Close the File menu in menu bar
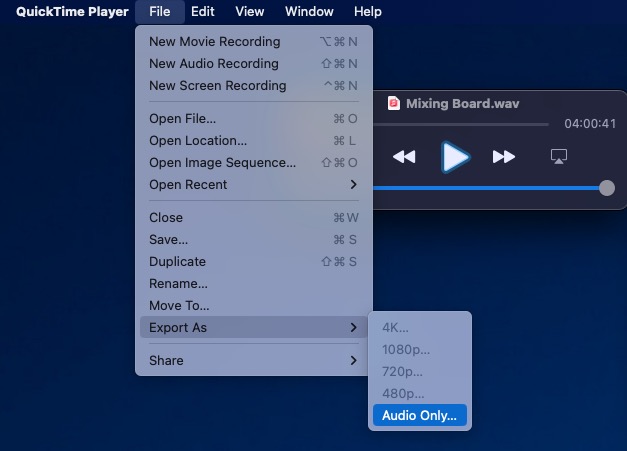The width and height of the screenshot is (627, 451). [x=160, y=12]
